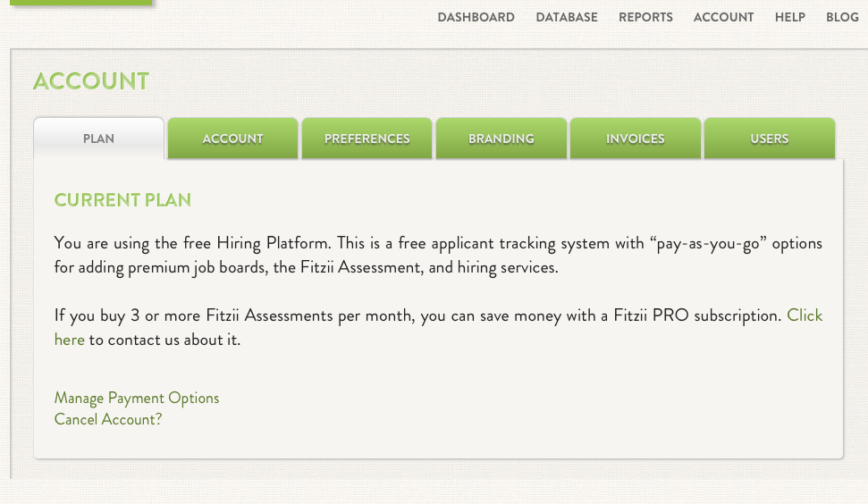Go to Database in top navigation
Viewport: 868px width, 504px height.
[566, 17]
